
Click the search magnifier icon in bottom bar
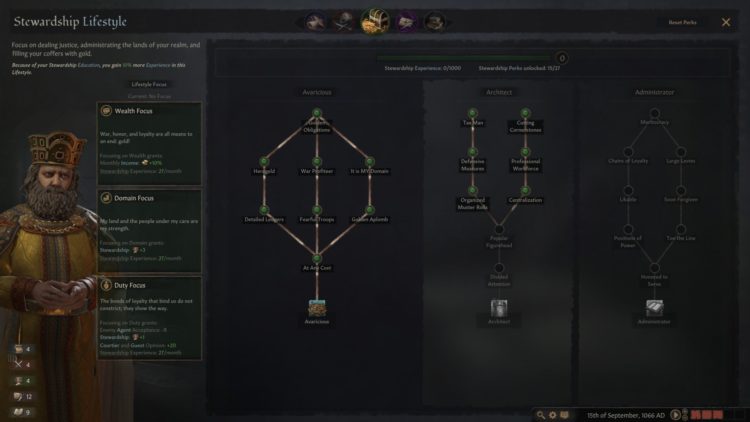(540, 415)
